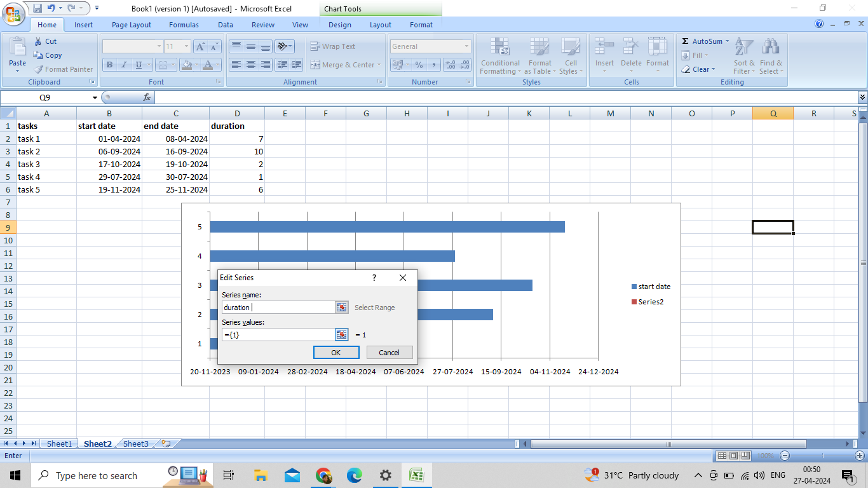Click range selector beside Series values field

click(342, 335)
